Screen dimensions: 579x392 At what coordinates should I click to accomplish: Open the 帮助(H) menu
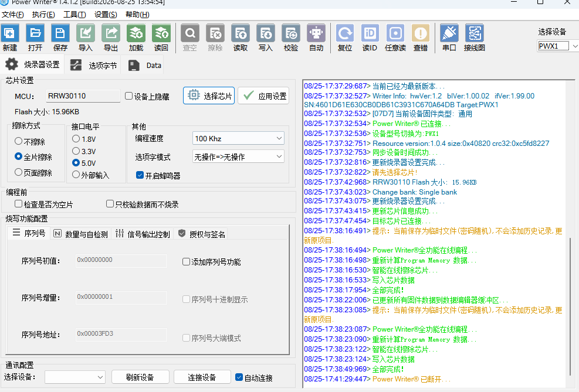[137, 15]
